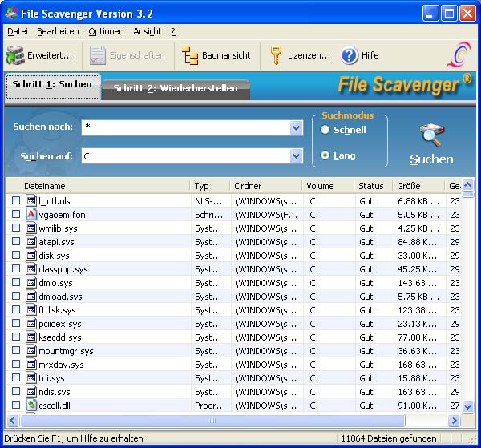Expand the Suchen auf drive dropdown
Screen dimensions: 481x448
tap(296, 156)
